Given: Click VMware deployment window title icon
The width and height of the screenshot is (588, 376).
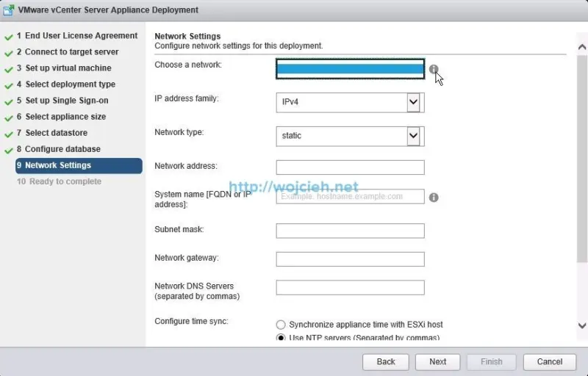Looking at the screenshot, I should tap(8, 10).
